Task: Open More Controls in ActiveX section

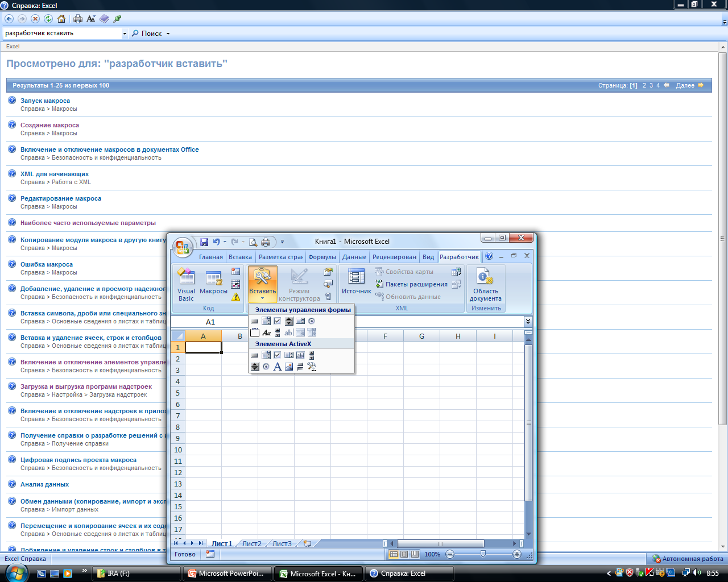Action: point(312,367)
